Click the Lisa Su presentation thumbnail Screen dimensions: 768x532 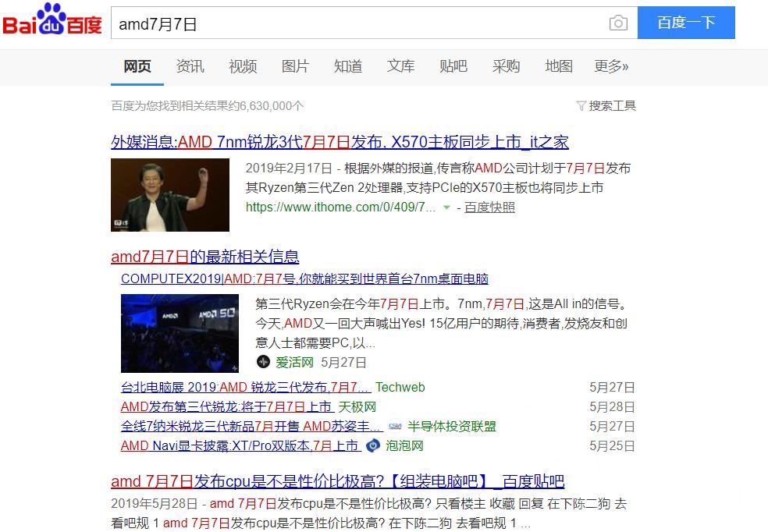pos(170,194)
